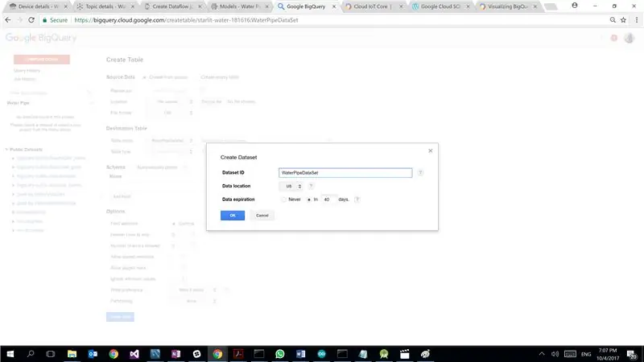Open Outlook from taskbar
644x362 pixels.
click(93, 354)
